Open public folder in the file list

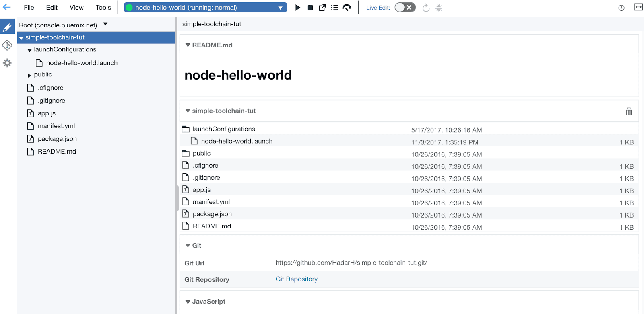pyautogui.click(x=202, y=153)
